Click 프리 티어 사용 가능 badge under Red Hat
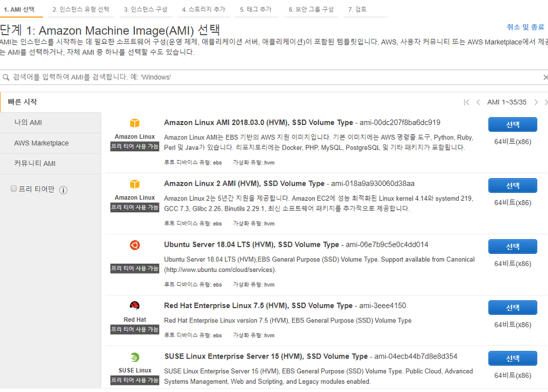Image resolution: width=548 pixels, height=392 pixels. click(135, 329)
